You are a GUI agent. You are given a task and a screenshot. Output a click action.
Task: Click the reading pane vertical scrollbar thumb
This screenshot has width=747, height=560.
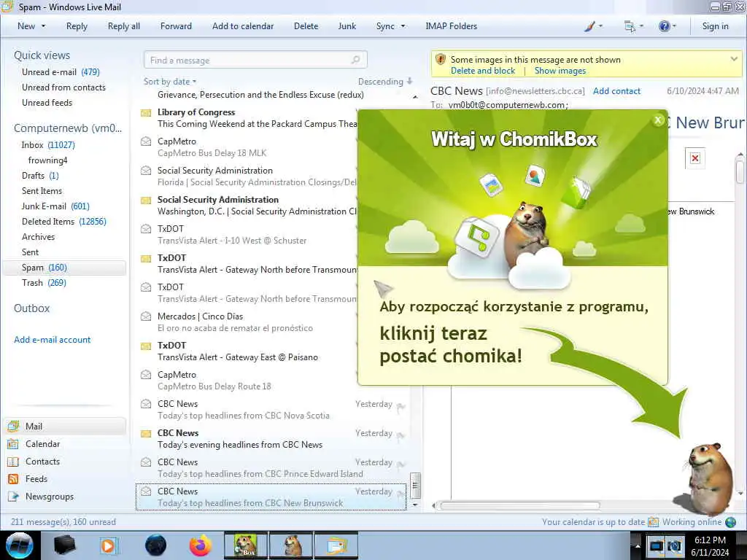(x=740, y=172)
